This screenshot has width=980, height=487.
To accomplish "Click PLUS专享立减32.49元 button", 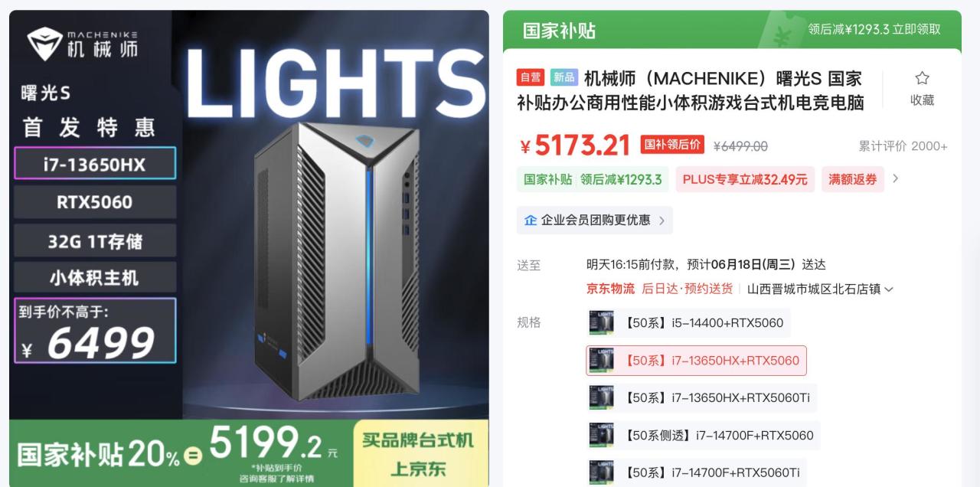I will (745, 179).
